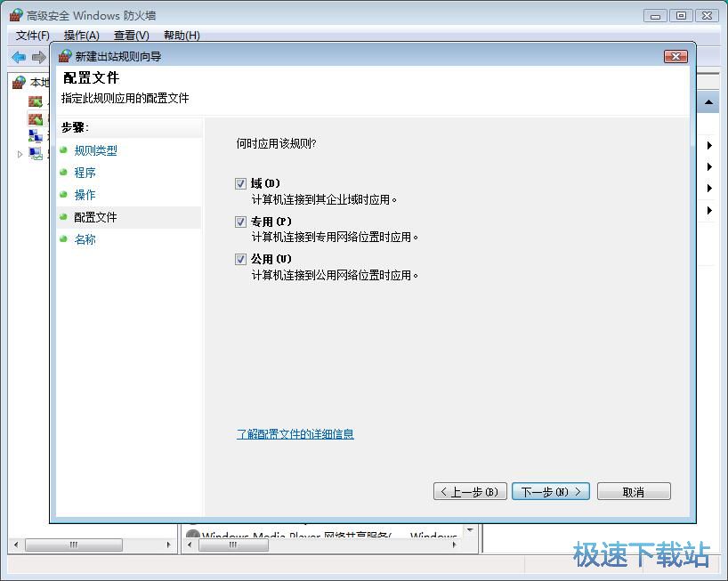
Task: Open the 文件(F) menu
Action: point(33,36)
